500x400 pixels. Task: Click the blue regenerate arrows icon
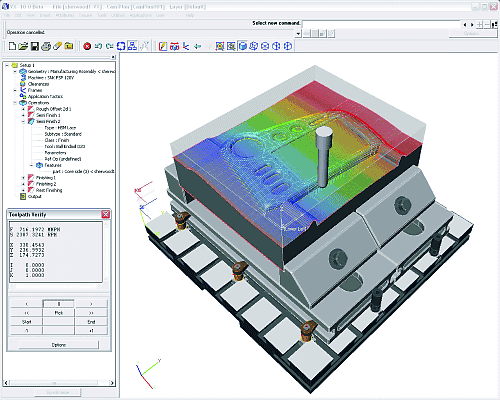pos(121,46)
